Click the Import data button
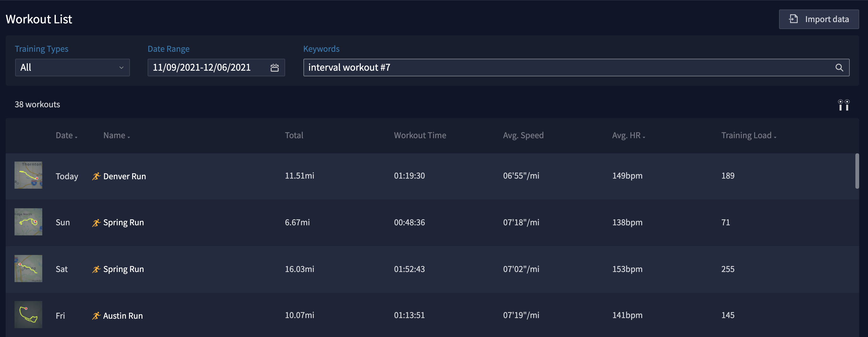This screenshot has height=337, width=868. [x=818, y=19]
